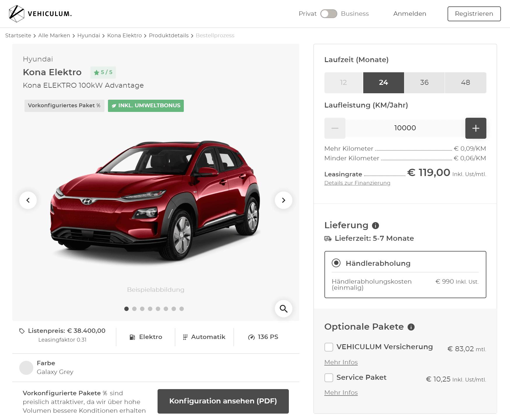Open Mehr Infos under Service Paket

click(x=341, y=393)
